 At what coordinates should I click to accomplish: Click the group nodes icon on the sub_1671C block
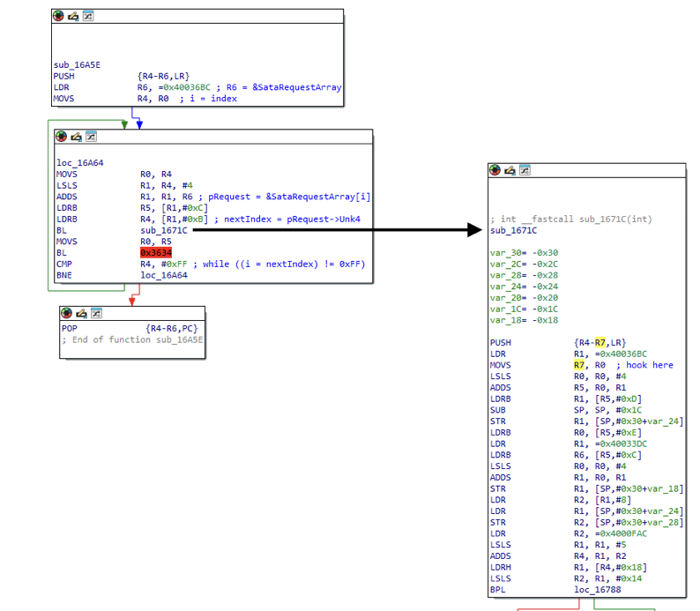525,170
